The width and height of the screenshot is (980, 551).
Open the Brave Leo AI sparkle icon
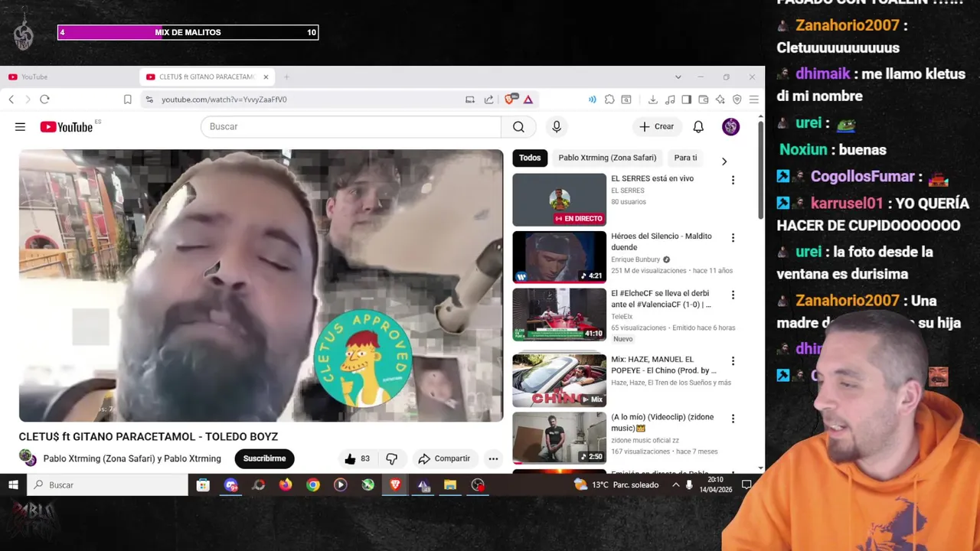pyautogui.click(x=720, y=99)
